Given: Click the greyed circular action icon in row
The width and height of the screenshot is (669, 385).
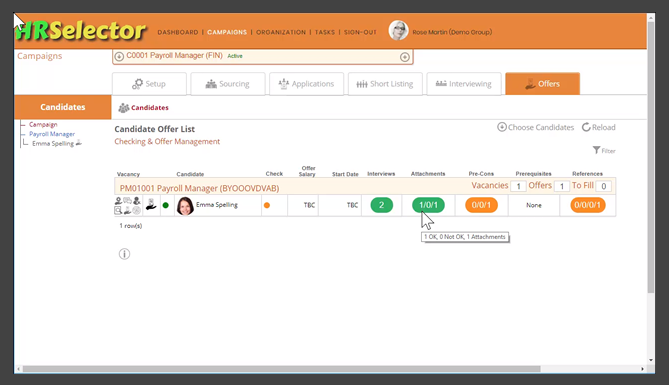Looking at the screenshot, I should [x=137, y=210].
